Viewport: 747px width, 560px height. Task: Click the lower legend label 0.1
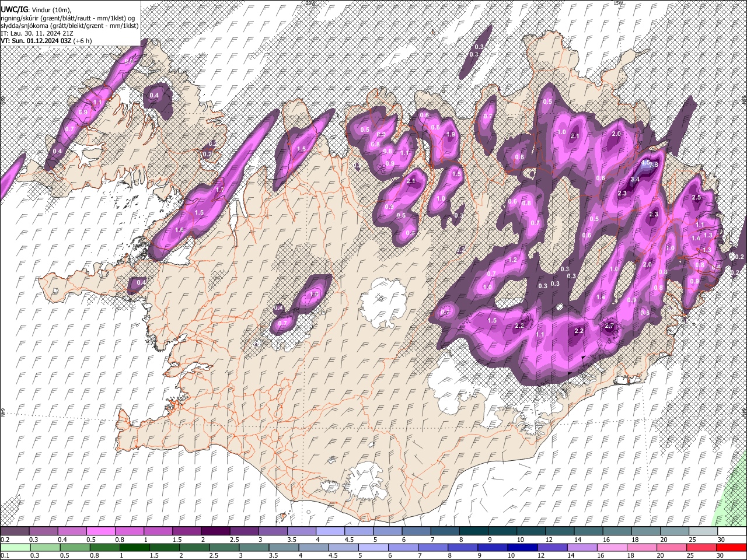(5, 556)
